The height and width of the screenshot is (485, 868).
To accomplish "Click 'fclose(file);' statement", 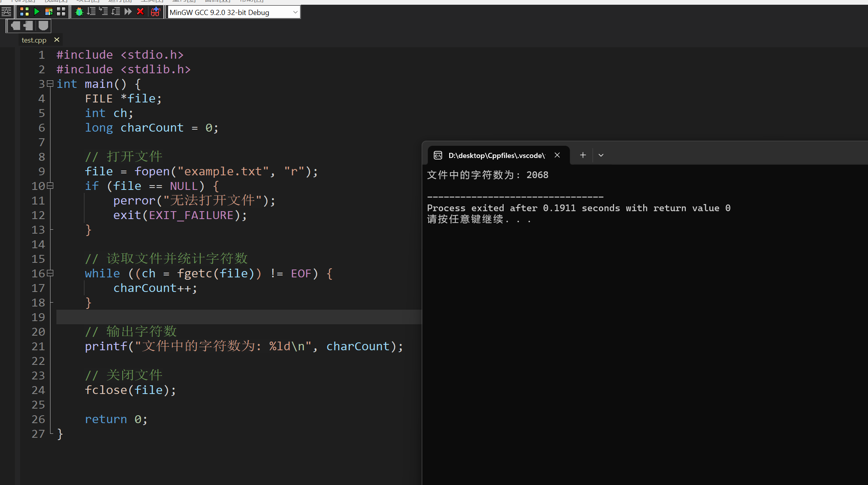I will point(131,390).
